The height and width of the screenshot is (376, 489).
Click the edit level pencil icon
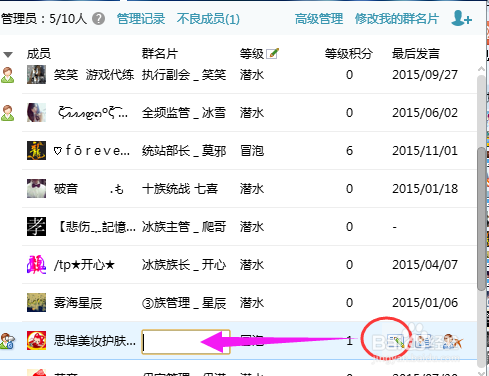(272, 53)
